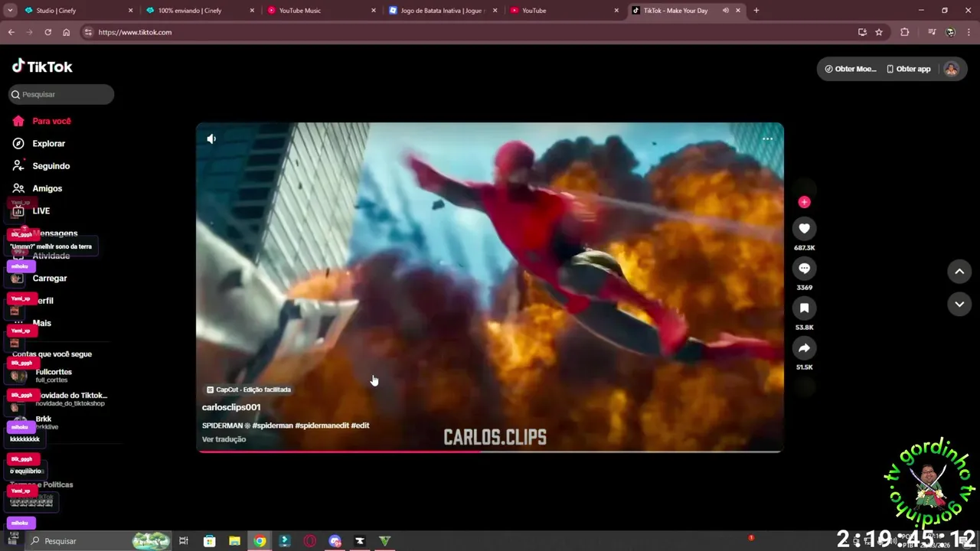
Task: Save the video with the bookmark icon
Action: point(804,308)
